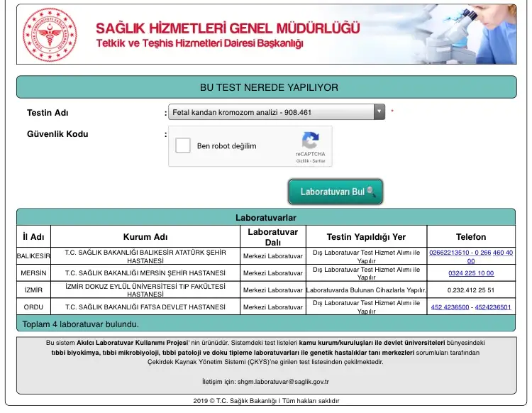Click the "Telefon" column header
Image resolution: width=532 pixels, height=413 pixels.
point(471,236)
